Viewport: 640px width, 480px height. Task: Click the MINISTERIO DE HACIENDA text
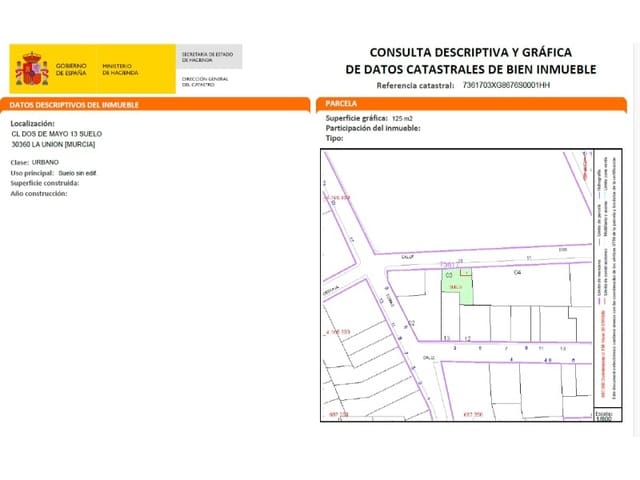(120, 69)
